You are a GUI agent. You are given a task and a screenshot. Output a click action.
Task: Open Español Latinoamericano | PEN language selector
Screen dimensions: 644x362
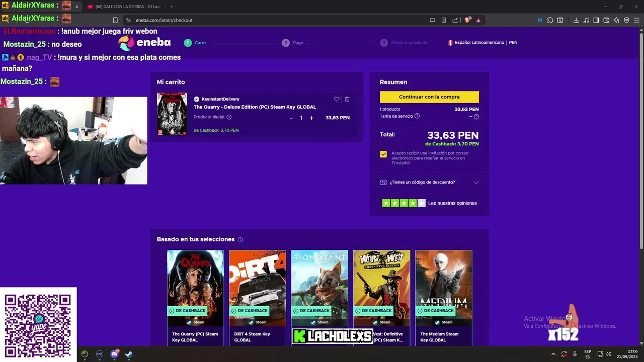pyautogui.click(x=482, y=43)
